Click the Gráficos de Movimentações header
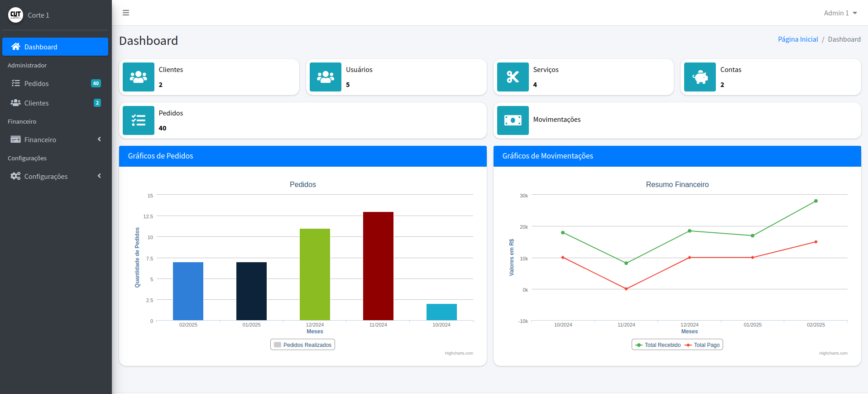This screenshot has height=394, width=868. (x=677, y=156)
